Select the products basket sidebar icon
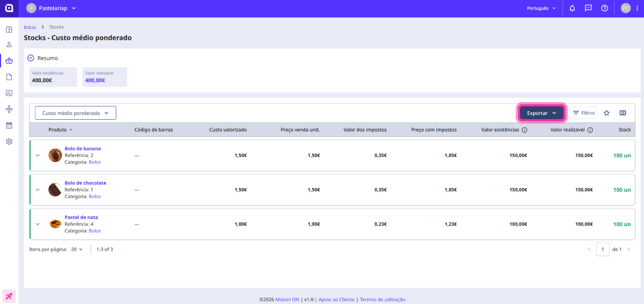The image size is (644, 304). coord(9,61)
